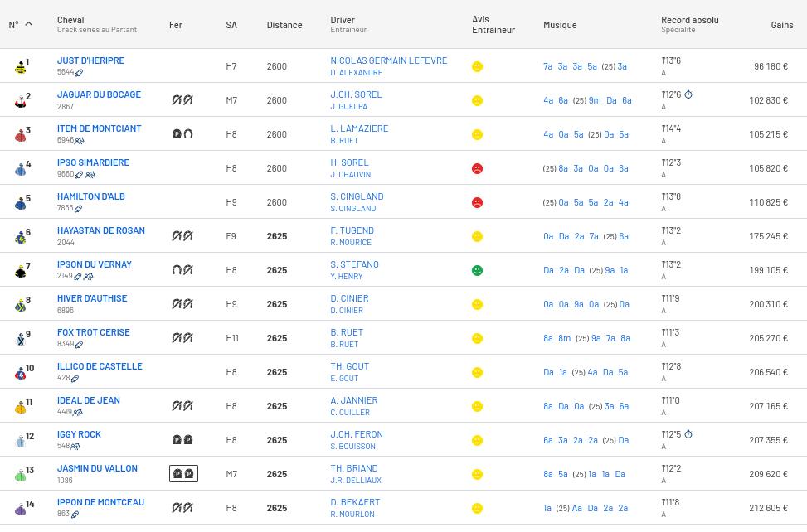807x532 pixels.
Task: Click first Musique result 7a for Just d'Heripre
Action: (547, 66)
